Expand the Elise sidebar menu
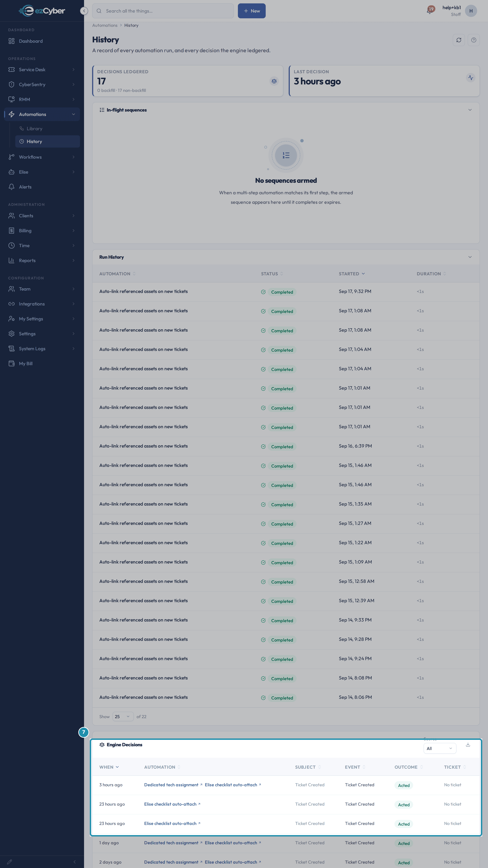This screenshot has height=868, width=488. click(x=42, y=172)
